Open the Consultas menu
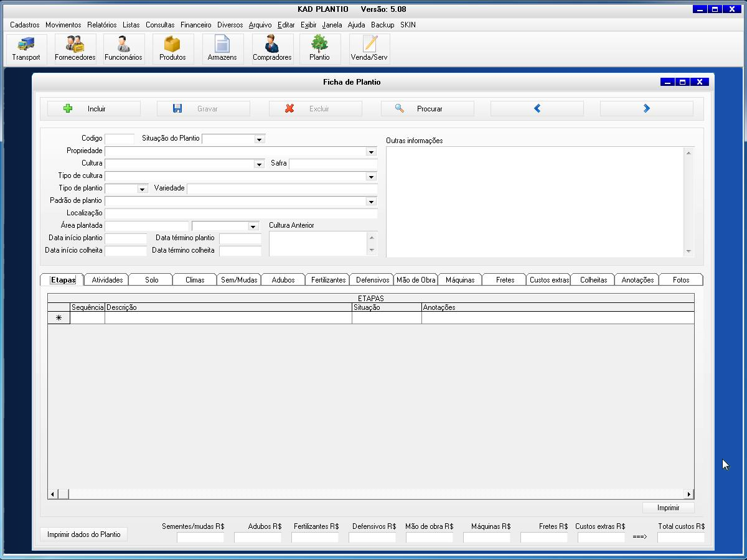The image size is (747, 560). tap(161, 25)
